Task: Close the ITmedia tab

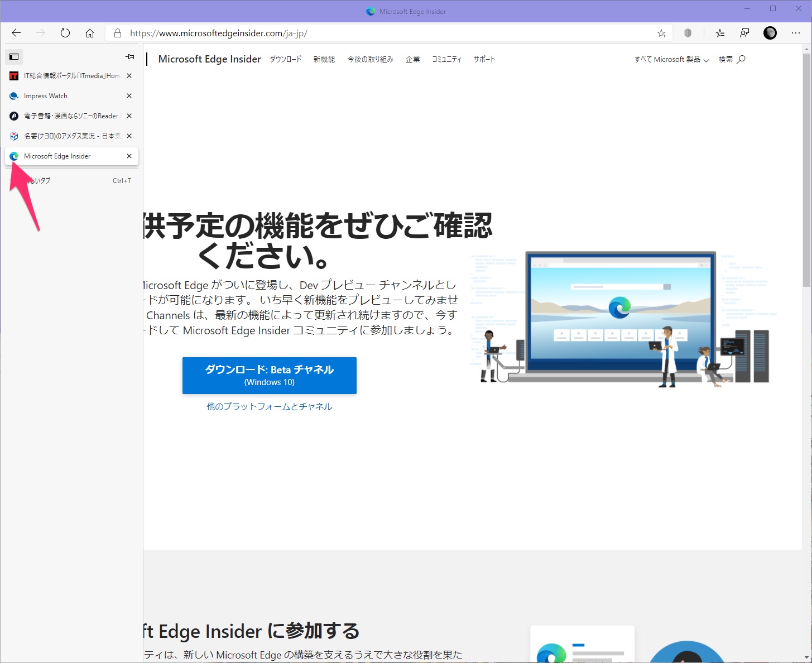Action: 129,75
